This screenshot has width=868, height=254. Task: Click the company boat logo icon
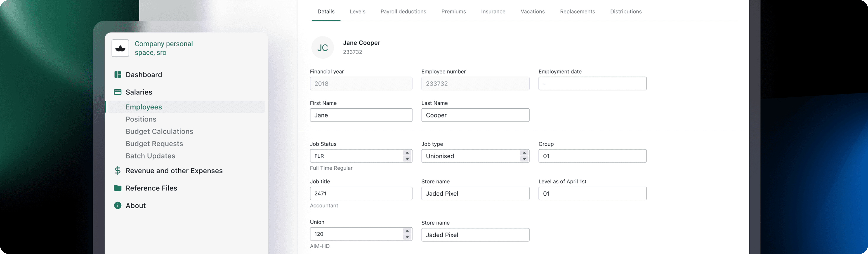[x=120, y=48]
